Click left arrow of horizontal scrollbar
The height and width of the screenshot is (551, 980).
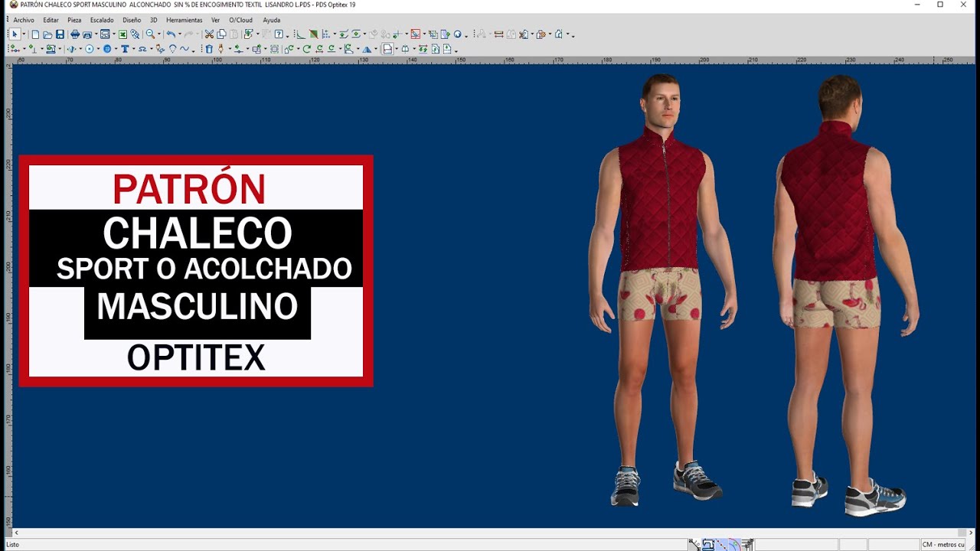pos(16,533)
